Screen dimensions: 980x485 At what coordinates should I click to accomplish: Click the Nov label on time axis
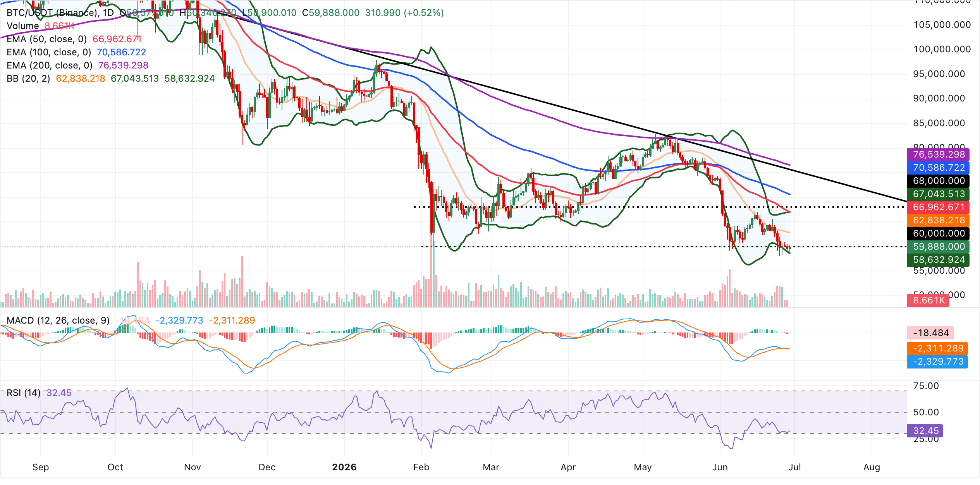(193, 467)
